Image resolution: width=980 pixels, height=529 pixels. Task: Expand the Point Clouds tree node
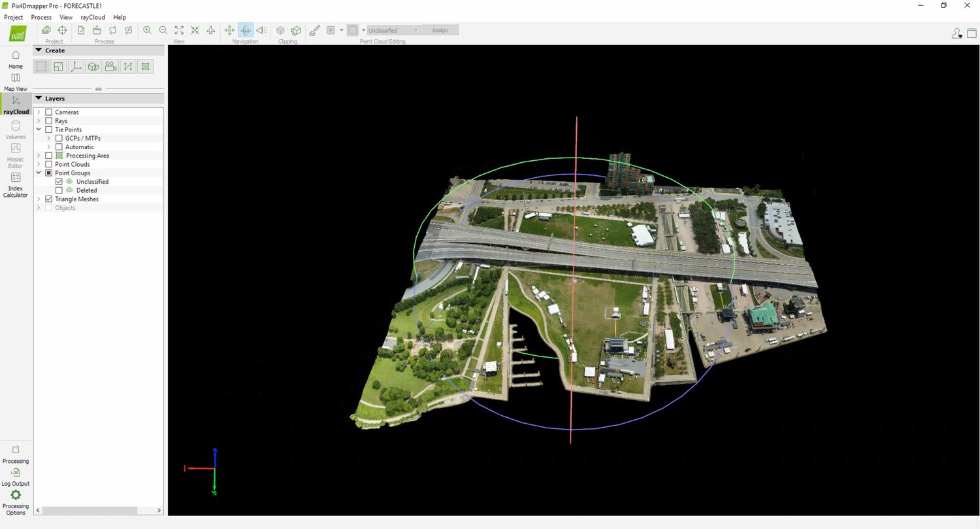pos(39,164)
